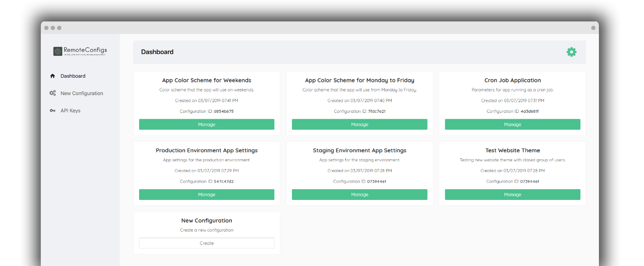
Task: Click the RemoteConfigs logo
Action: [x=80, y=51]
